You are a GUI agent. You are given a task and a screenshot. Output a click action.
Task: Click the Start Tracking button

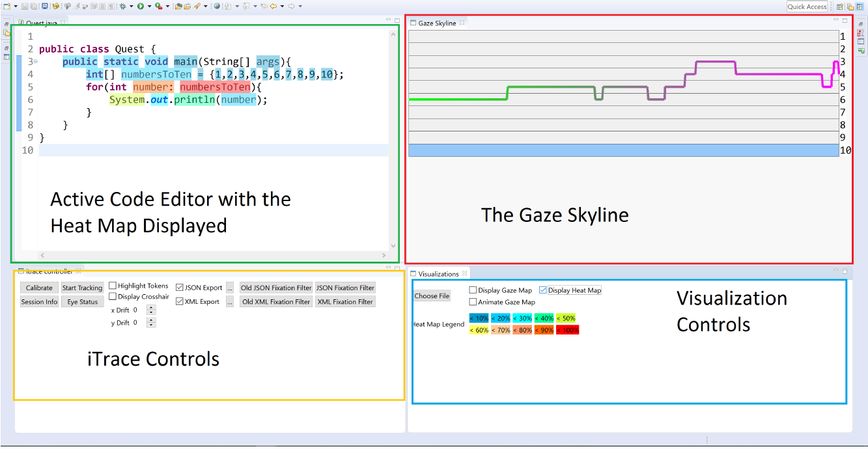pos(82,288)
